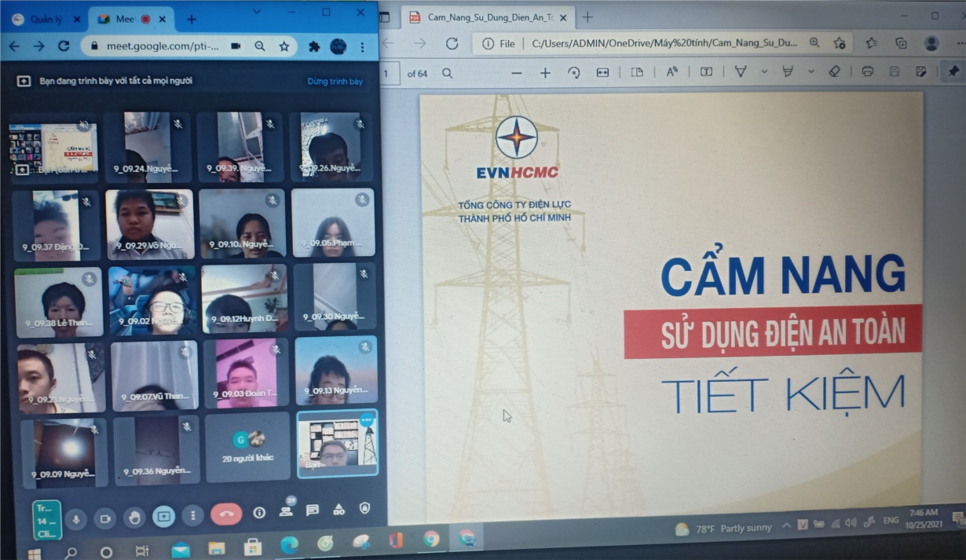Open Meet activities panel

338,510
